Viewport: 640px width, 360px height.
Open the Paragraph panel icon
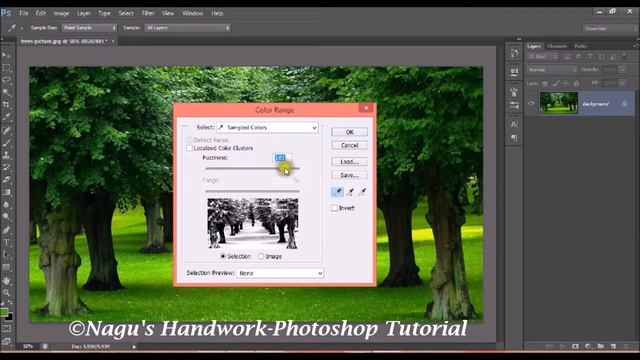[514, 138]
